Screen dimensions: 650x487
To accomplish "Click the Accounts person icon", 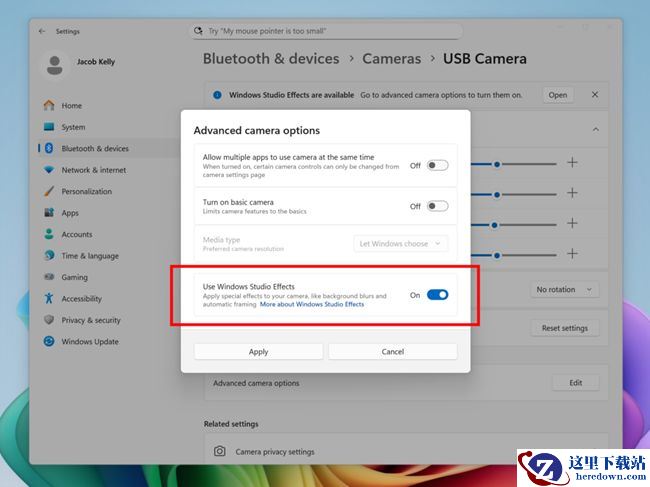I will point(49,234).
